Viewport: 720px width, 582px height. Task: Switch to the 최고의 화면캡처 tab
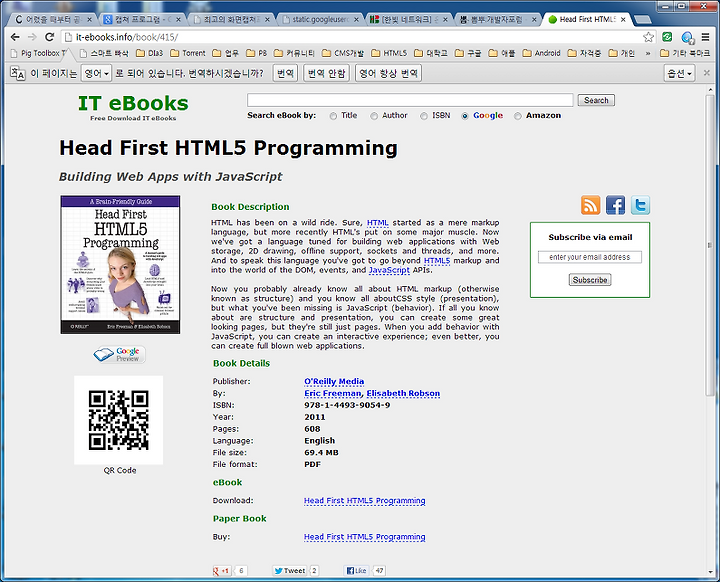tap(232, 19)
